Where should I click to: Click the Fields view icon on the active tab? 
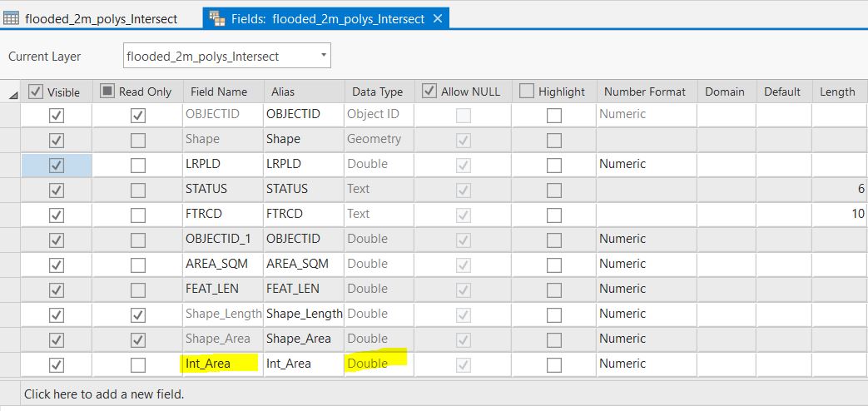pyautogui.click(x=216, y=18)
